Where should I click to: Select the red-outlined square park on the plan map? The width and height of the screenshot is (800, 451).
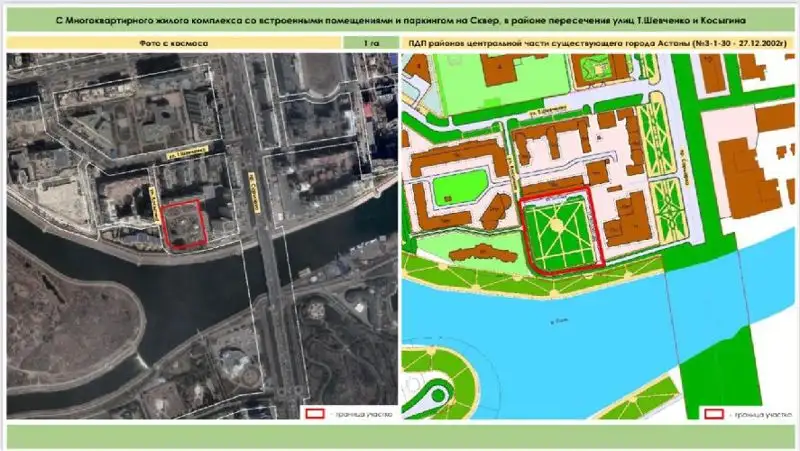561,231
